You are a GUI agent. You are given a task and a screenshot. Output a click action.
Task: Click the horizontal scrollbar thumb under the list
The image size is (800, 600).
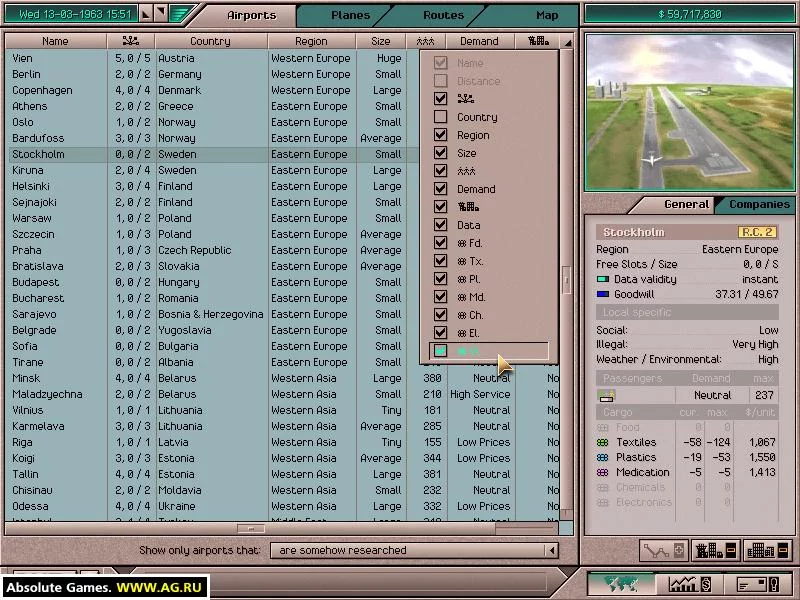(x=251, y=529)
